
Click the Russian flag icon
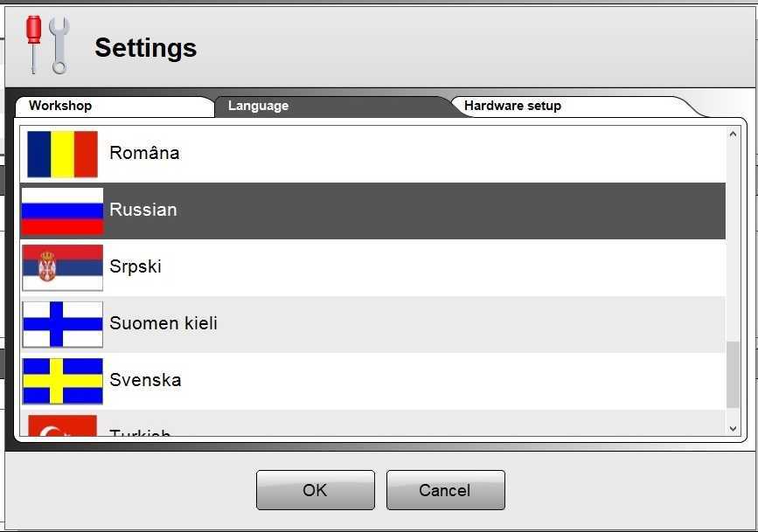[x=62, y=211]
